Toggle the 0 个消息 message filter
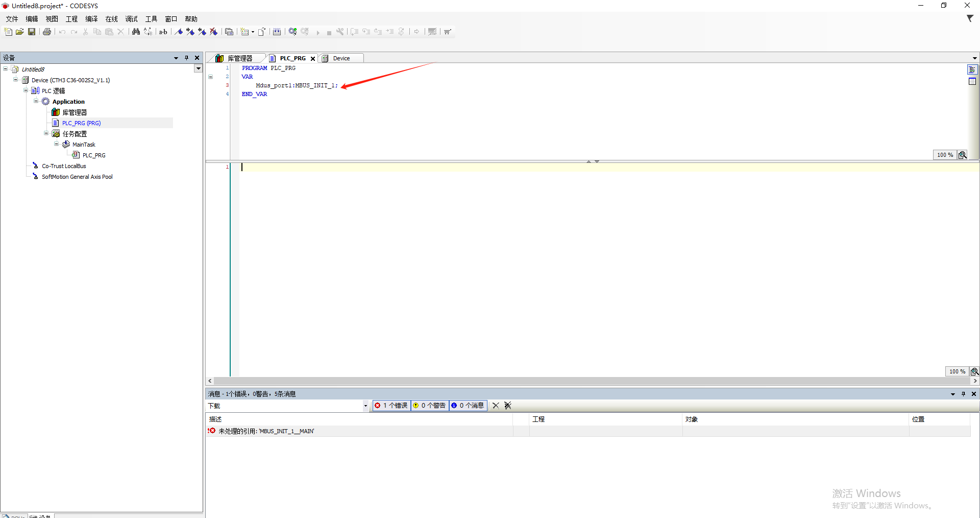Image resolution: width=980 pixels, height=518 pixels. click(x=468, y=406)
